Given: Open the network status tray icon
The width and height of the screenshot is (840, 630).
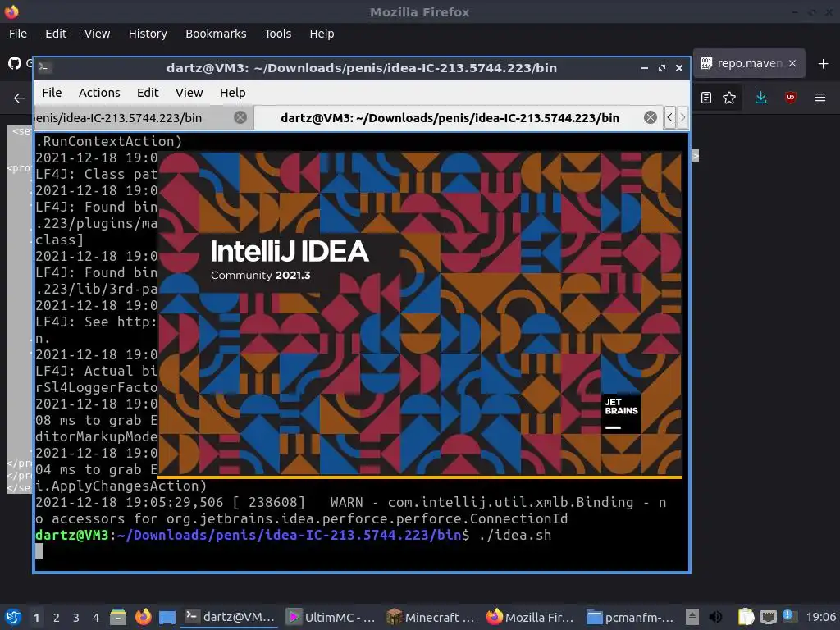Looking at the screenshot, I should point(768,618).
